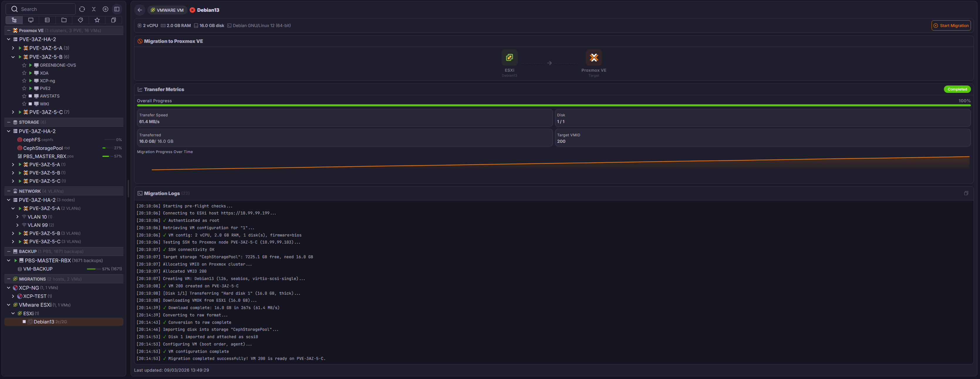Click CephStoragePool 27% usage bar

[x=108, y=148]
